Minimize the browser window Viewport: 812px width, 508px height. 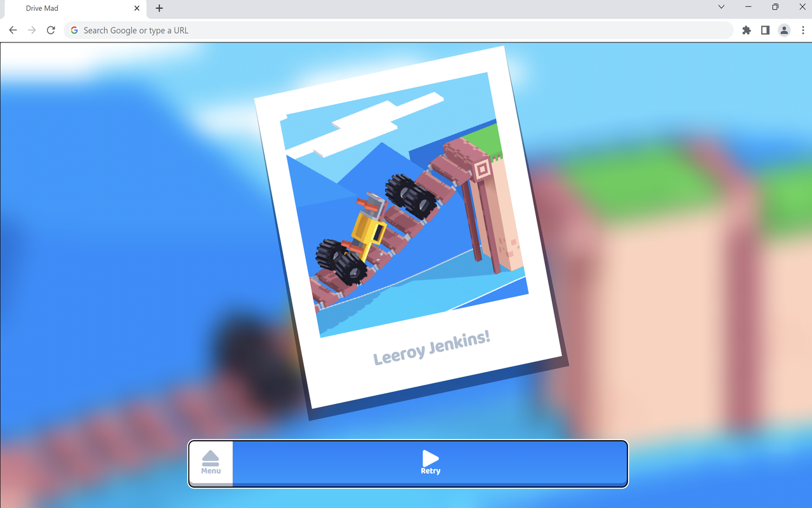[748, 7]
